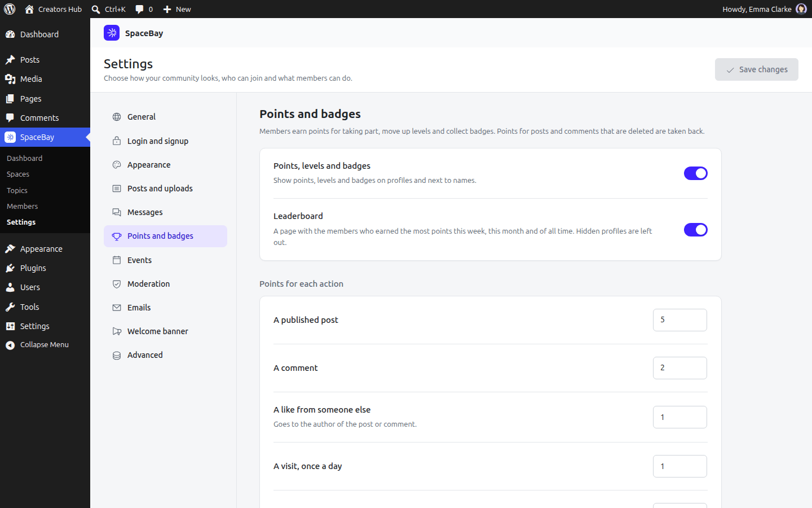This screenshot has height=508, width=812.
Task: Disable the Leaderboard switch
Action: pyautogui.click(x=695, y=230)
